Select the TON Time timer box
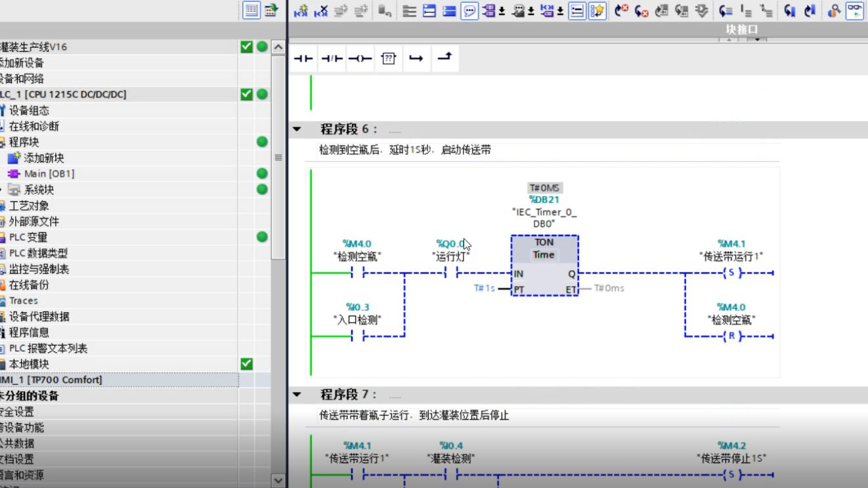 click(x=544, y=266)
